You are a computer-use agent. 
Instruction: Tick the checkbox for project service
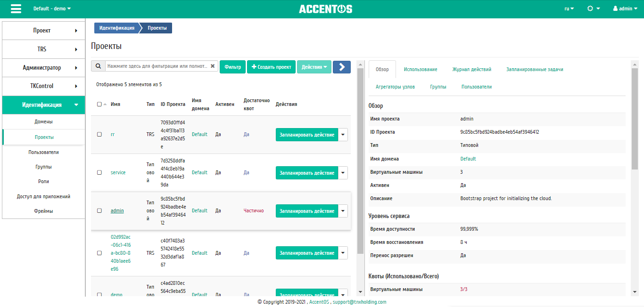point(99,172)
